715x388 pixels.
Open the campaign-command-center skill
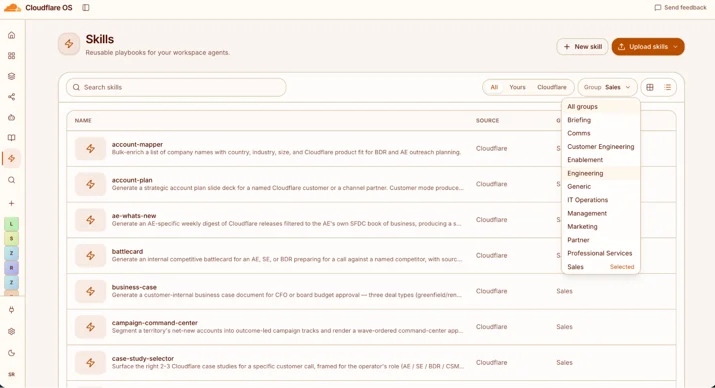pyautogui.click(x=155, y=323)
